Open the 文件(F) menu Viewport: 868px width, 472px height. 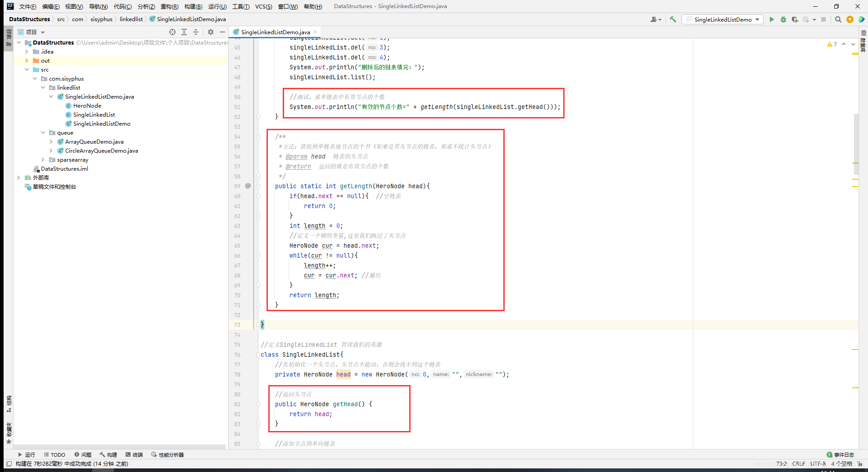[x=27, y=6]
